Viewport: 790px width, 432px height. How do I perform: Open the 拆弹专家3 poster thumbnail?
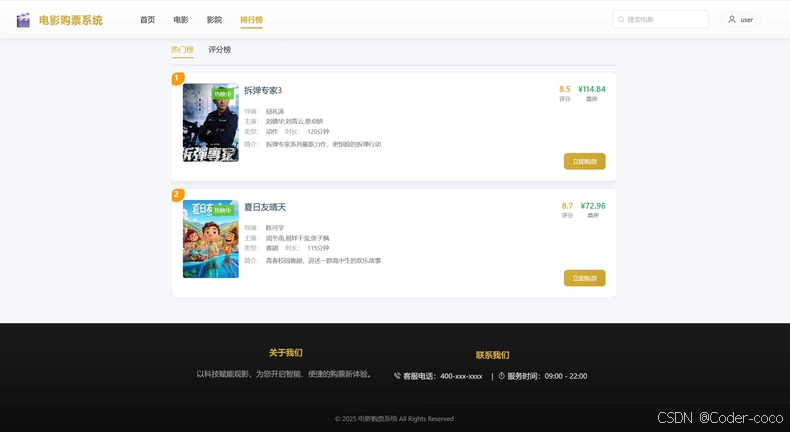211,122
